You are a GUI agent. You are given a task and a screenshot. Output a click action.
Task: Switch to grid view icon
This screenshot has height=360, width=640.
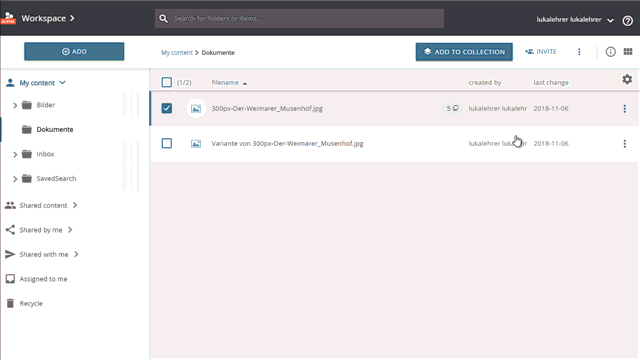coord(628,51)
